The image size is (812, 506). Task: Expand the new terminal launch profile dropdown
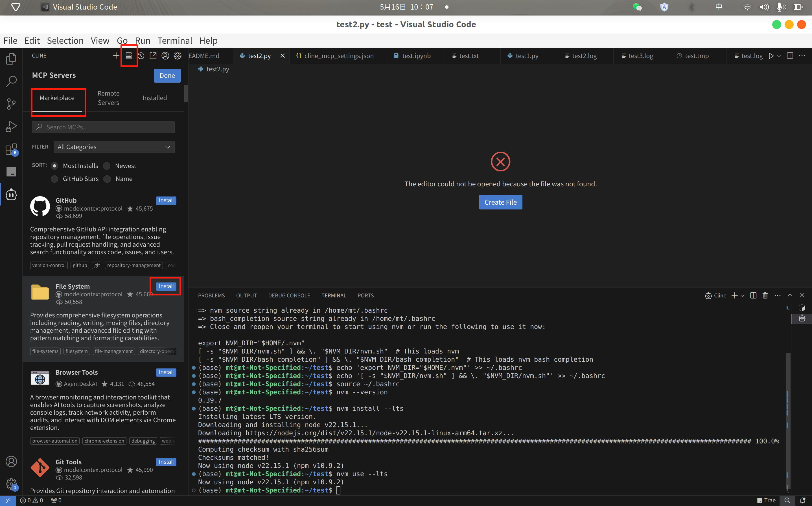tap(742, 295)
